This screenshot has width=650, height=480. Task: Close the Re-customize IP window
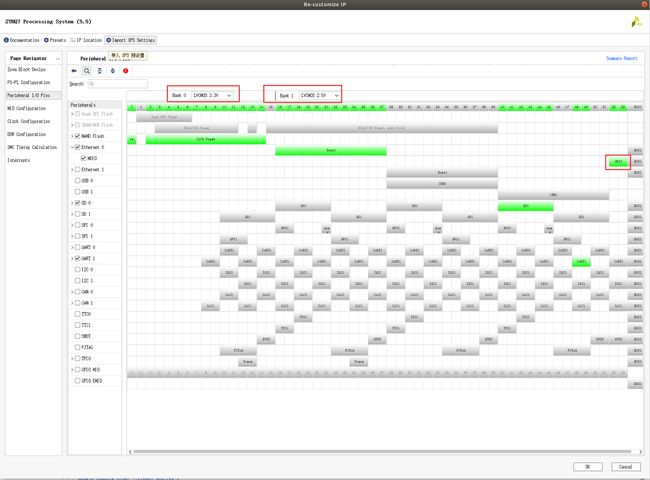tap(644, 4)
